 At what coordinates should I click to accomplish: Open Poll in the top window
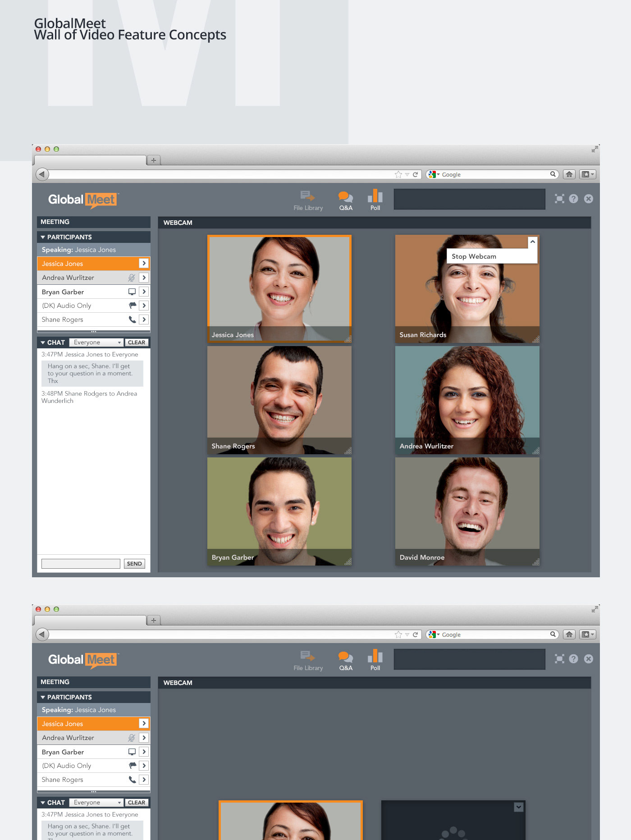(375, 200)
